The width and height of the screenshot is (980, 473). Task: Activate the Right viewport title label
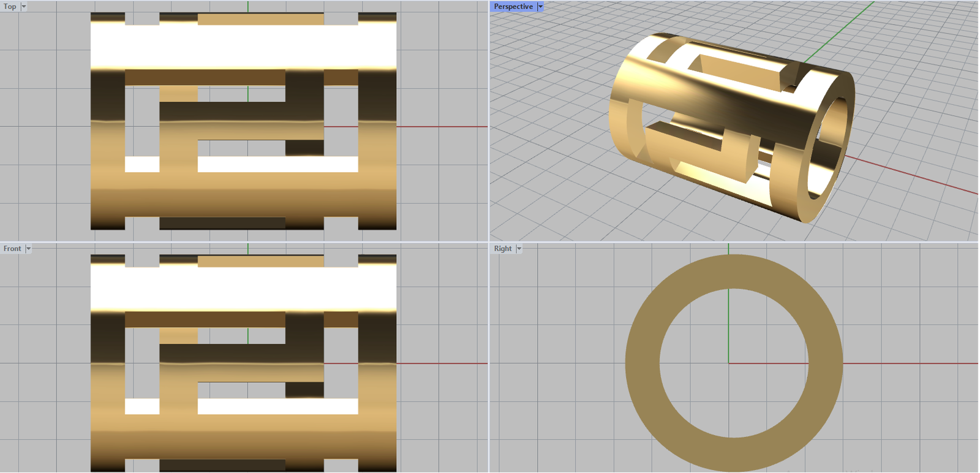coord(503,248)
